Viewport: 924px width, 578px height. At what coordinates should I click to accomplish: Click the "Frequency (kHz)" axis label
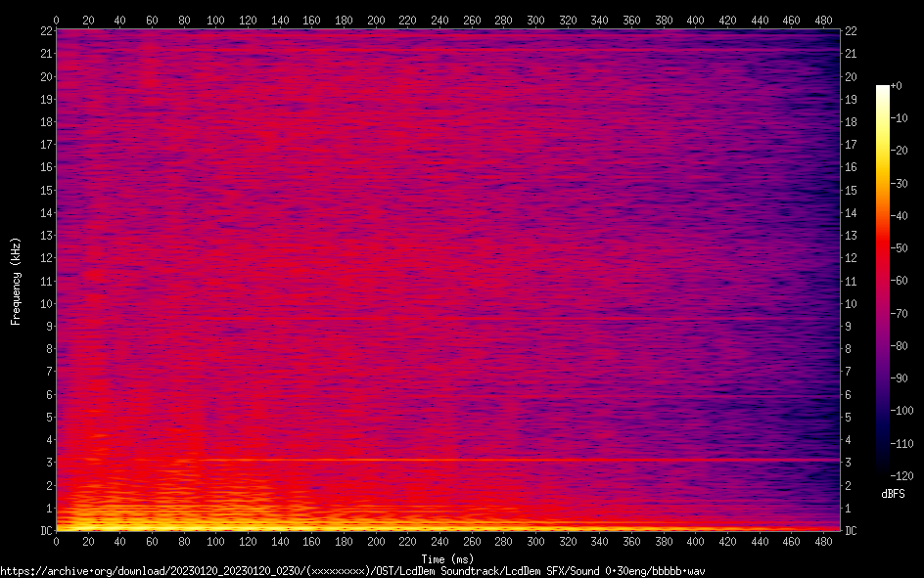point(16,281)
